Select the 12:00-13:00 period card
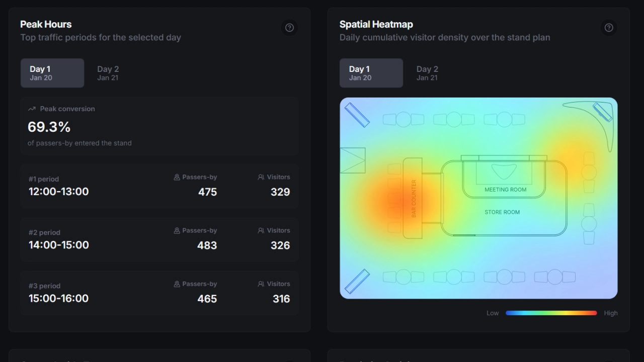 [x=159, y=186]
